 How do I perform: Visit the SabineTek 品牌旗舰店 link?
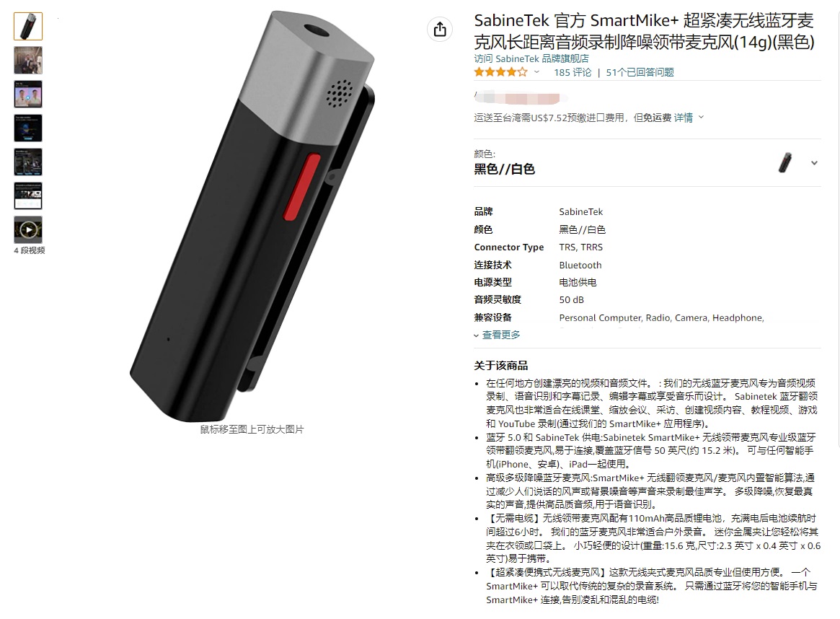531,58
